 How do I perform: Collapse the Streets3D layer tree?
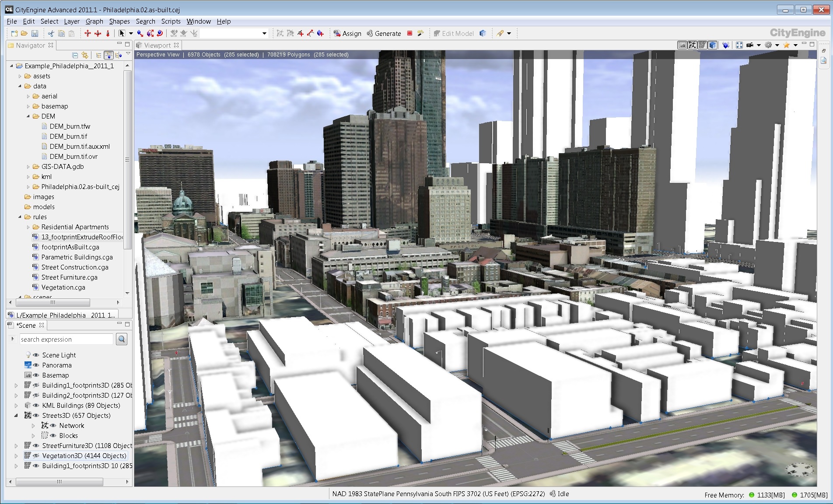(16, 416)
